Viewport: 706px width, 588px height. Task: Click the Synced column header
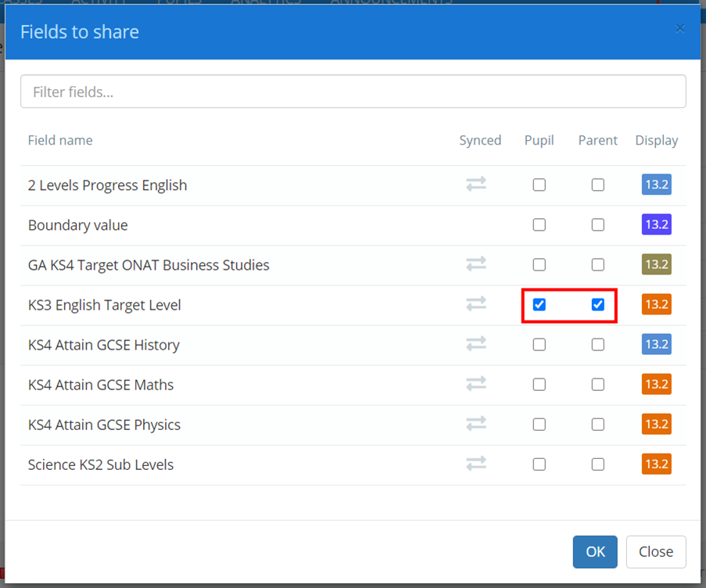pyautogui.click(x=480, y=140)
